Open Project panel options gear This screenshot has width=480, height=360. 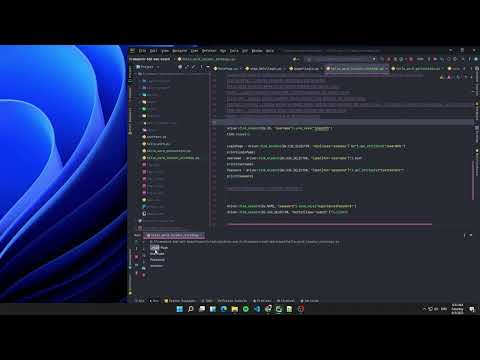201,67
